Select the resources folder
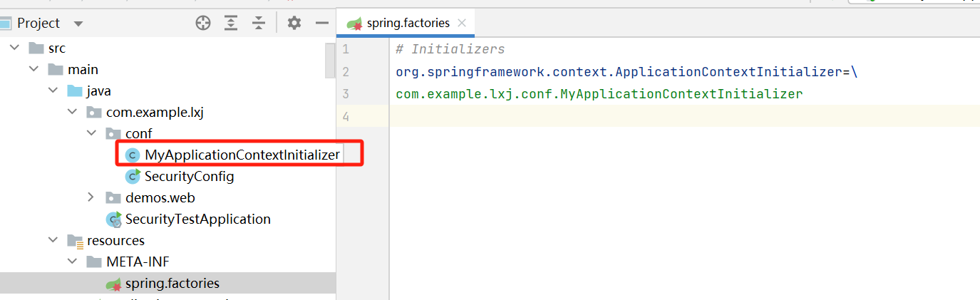980x300 pixels. pos(115,240)
